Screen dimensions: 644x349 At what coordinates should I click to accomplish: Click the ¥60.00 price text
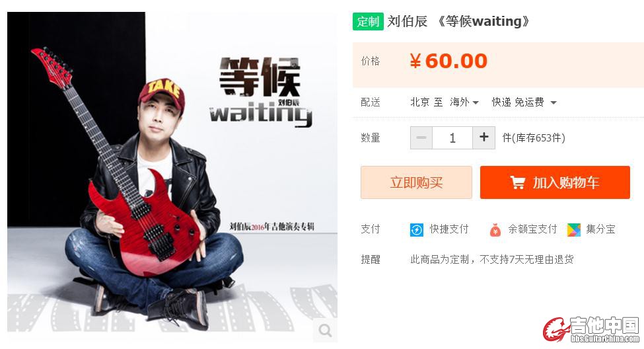pyautogui.click(x=448, y=61)
